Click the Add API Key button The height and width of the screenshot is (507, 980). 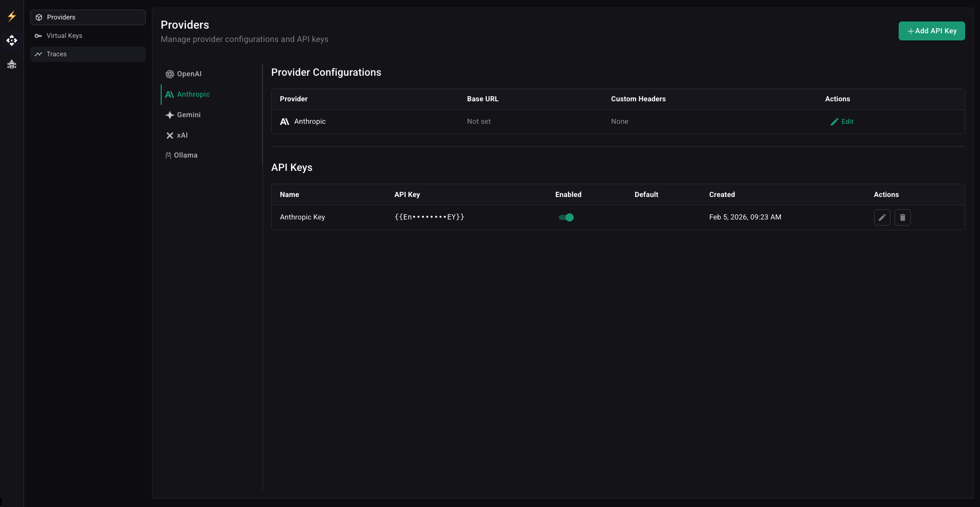tap(931, 31)
